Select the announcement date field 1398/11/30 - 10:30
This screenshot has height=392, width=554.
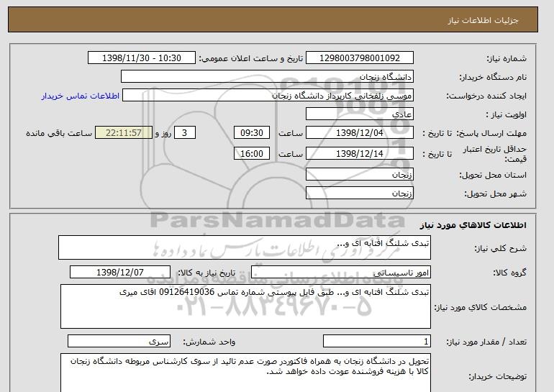(141, 58)
